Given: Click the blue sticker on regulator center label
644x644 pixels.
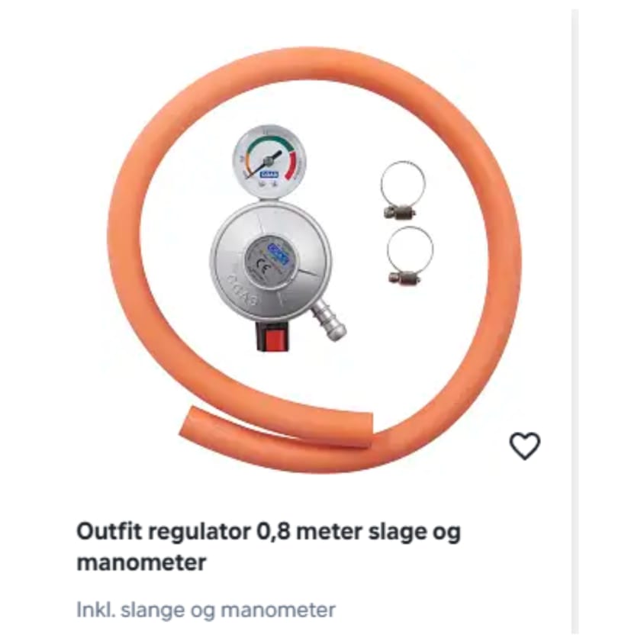Looking at the screenshot, I should [279, 254].
